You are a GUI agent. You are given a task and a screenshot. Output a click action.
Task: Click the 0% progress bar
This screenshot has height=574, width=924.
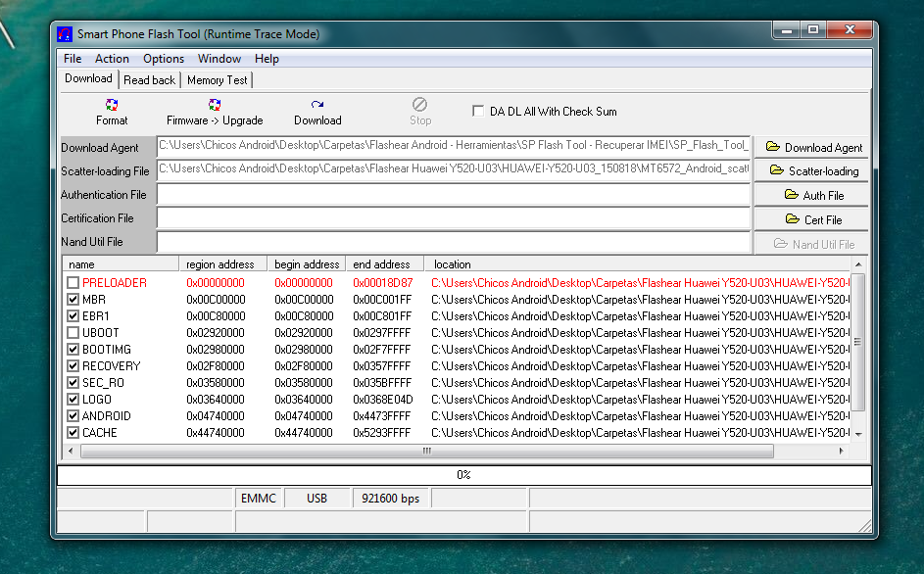coord(463,474)
